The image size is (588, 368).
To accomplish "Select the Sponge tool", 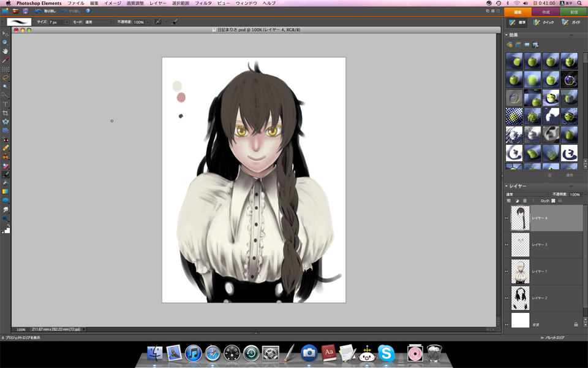I will coord(6,218).
